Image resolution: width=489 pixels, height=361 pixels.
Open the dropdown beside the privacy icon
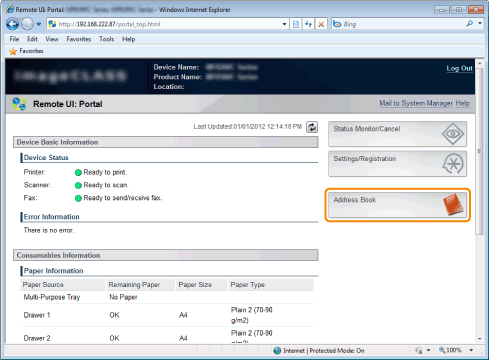pyautogui.click(x=428, y=350)
